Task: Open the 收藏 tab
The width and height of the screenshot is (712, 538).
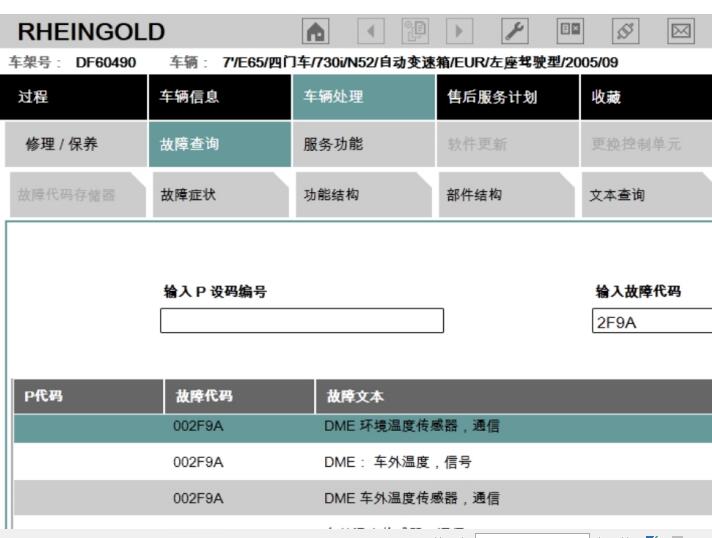Action: (x=646, y=97)
